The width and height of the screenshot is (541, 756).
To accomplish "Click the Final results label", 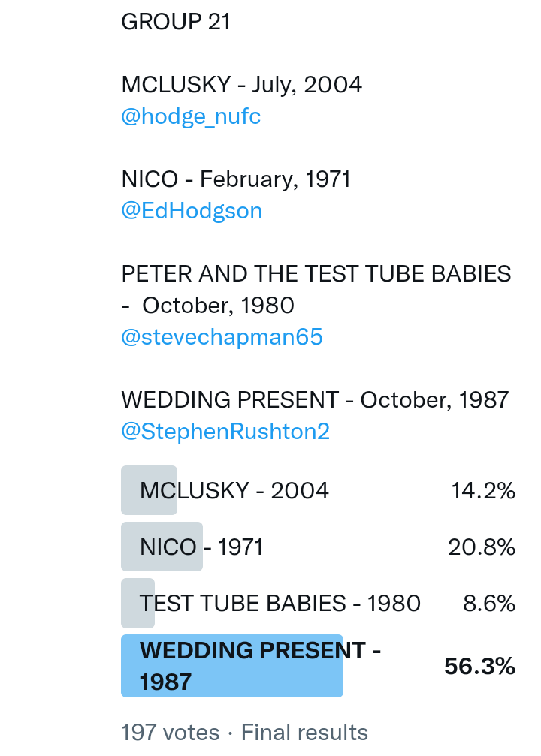I will (x=304, y=732).
